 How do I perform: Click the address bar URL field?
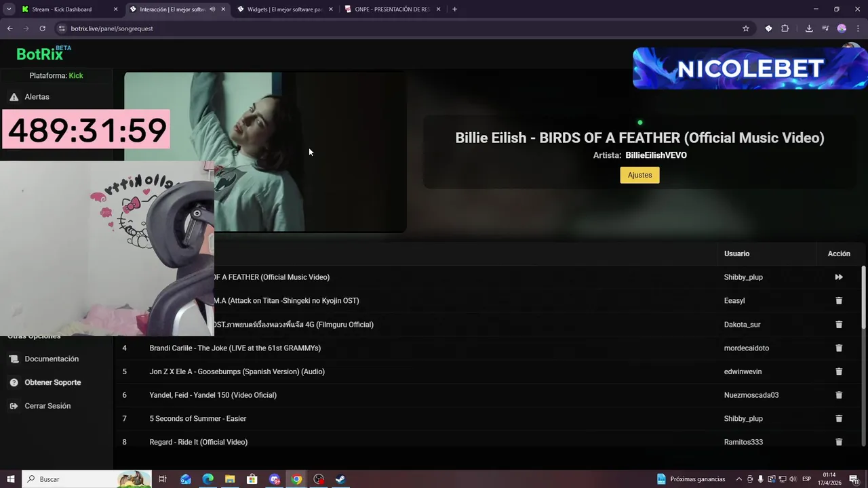(400, 28)
